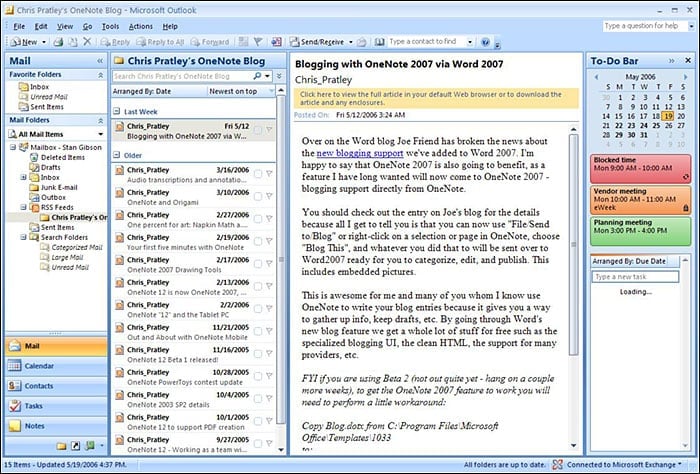
Task: Click the Send/Receive toolbar button
Action: click(x=317, y=42)
